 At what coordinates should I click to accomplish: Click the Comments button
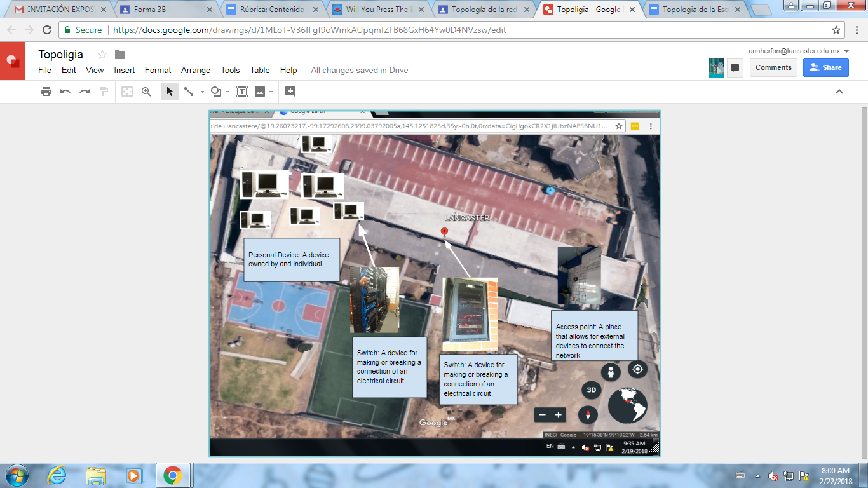pyautogui.click(x=773, y=67)
